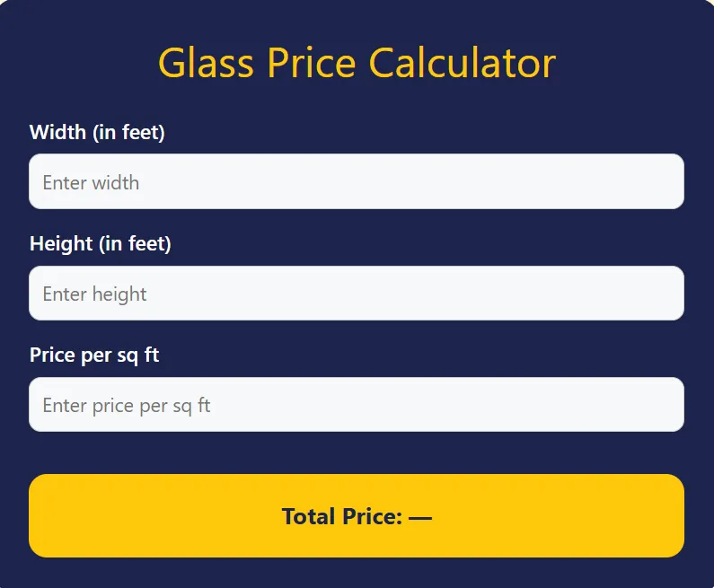Click the yellow Total Price box
714x588 pixels.
357,515
